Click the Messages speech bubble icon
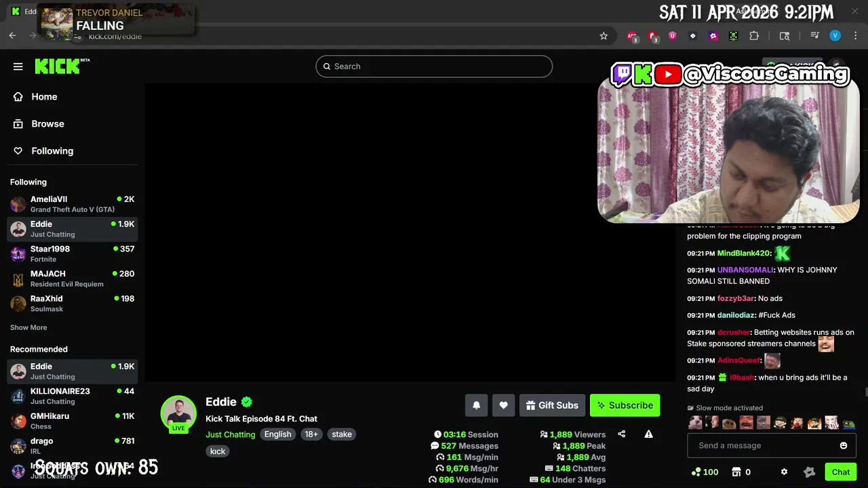868x488 pixels. tap(435, 446)
